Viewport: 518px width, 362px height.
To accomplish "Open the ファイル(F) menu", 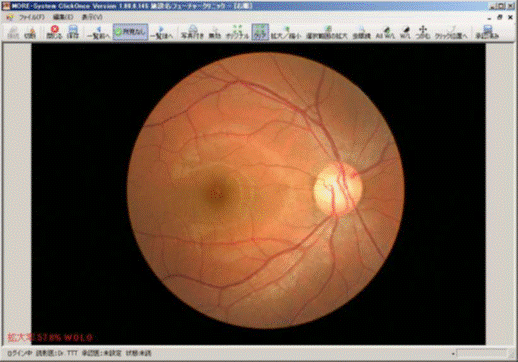I will coord(31,17).
